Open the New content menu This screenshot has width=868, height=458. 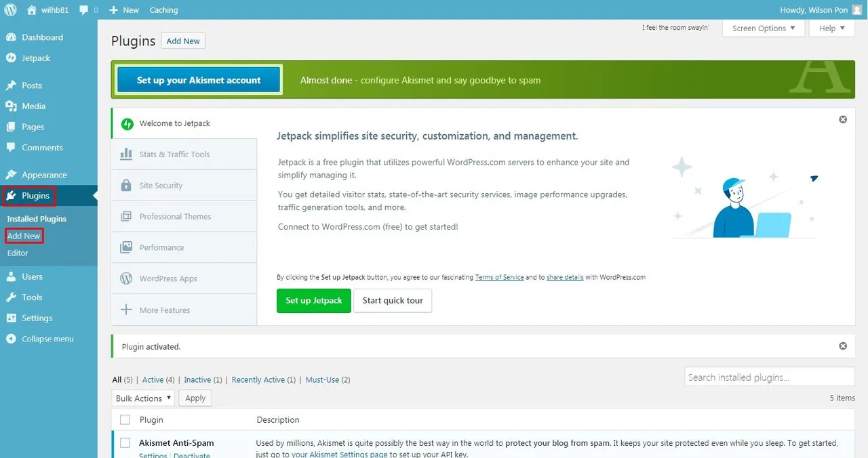point(124,10)
